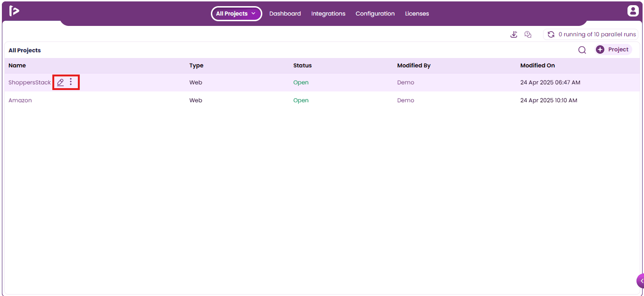Open the three-dot menu for ShoppersStack
This screenshot has height=296, width=644.
(x=71, y=82)
